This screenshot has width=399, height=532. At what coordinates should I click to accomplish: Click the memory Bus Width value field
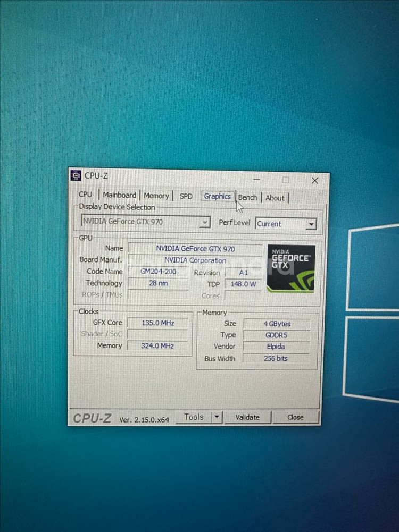pos(276,358)
